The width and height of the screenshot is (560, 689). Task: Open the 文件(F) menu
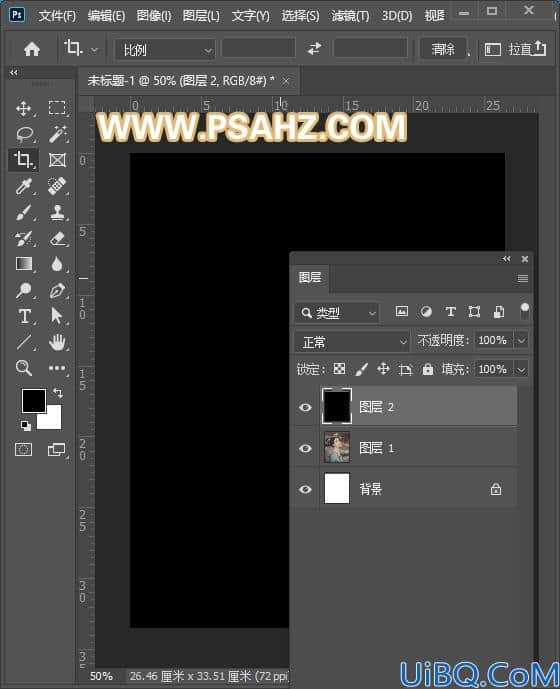57,16
